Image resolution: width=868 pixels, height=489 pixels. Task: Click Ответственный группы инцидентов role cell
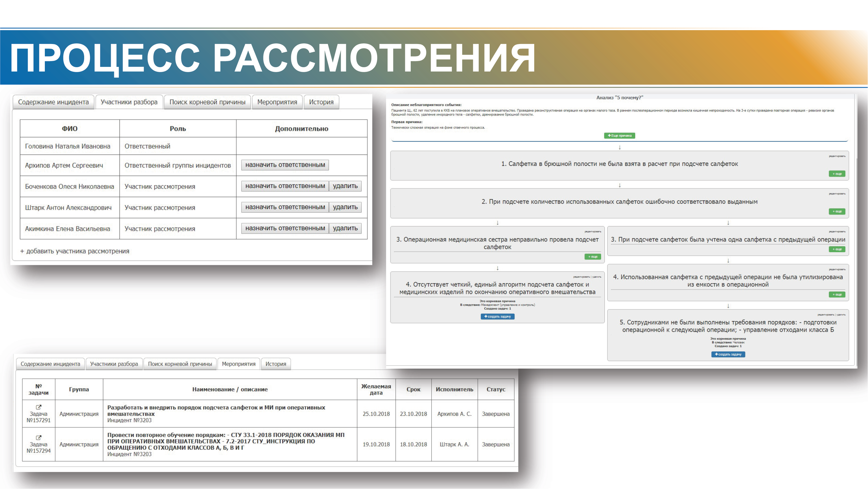click(x=178, y=166)
